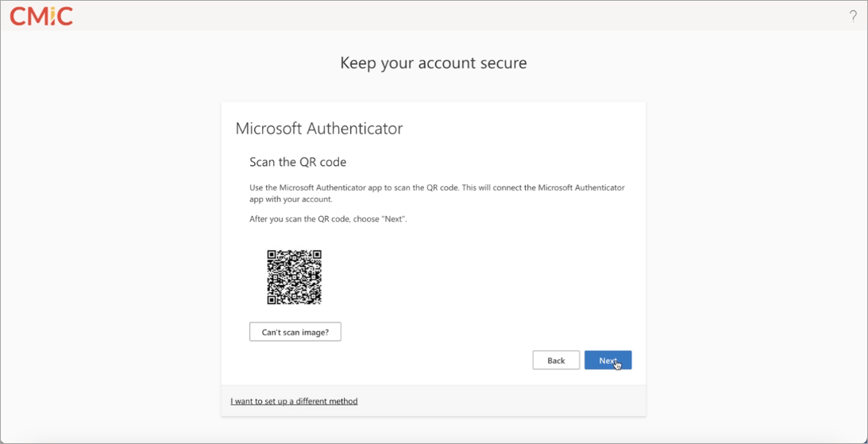Click the "Can't scan image?" button
868x444 pixels.
tap(295, 332)
